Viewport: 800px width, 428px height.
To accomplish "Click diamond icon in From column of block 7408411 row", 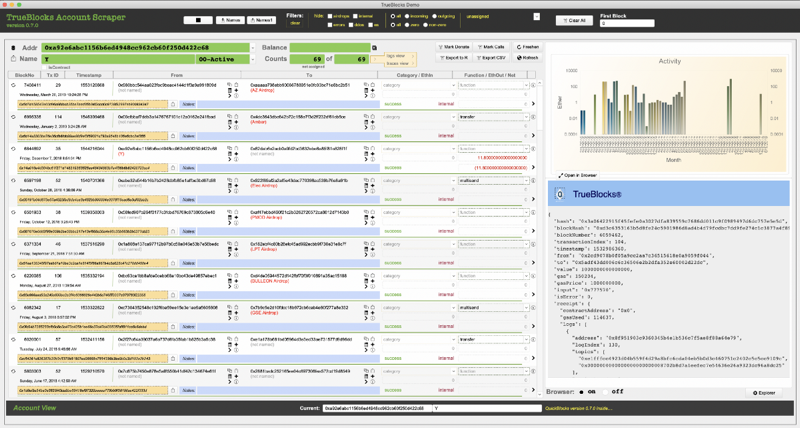I will (236, 90).
